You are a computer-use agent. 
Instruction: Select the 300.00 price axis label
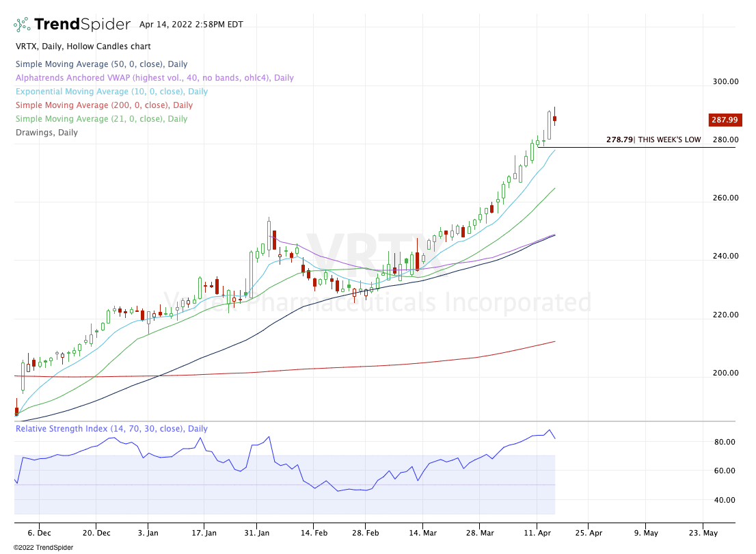point(725,81)
